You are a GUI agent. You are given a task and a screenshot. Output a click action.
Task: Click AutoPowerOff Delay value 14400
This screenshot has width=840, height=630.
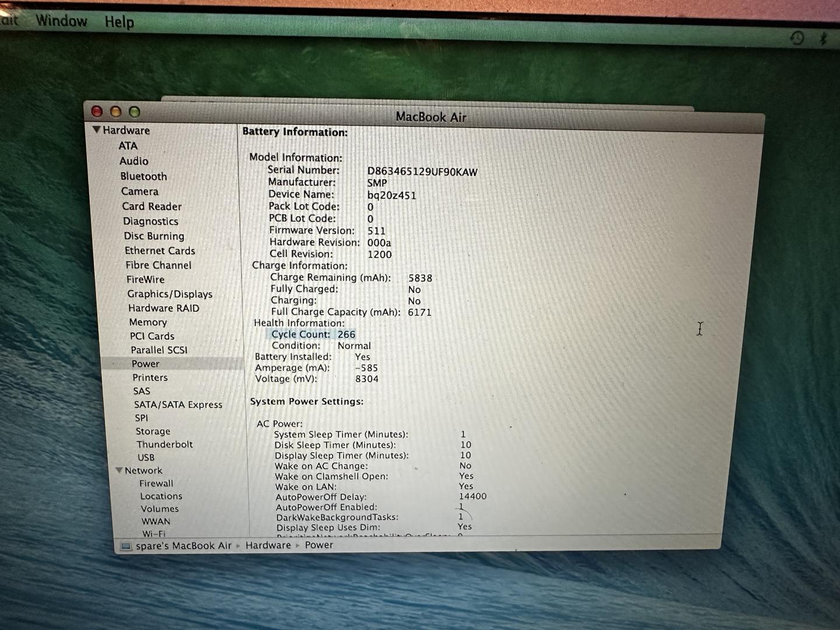click(x=473, y=496)
